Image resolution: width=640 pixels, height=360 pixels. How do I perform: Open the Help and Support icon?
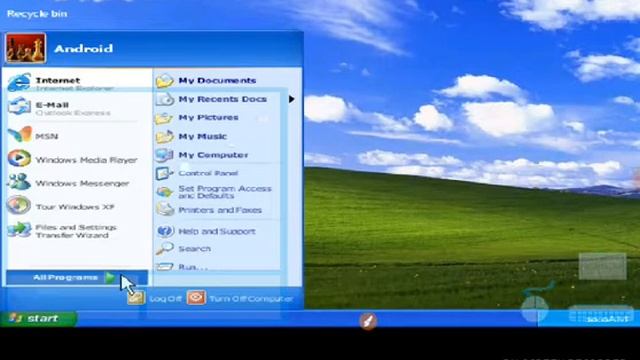coord(165,231)
